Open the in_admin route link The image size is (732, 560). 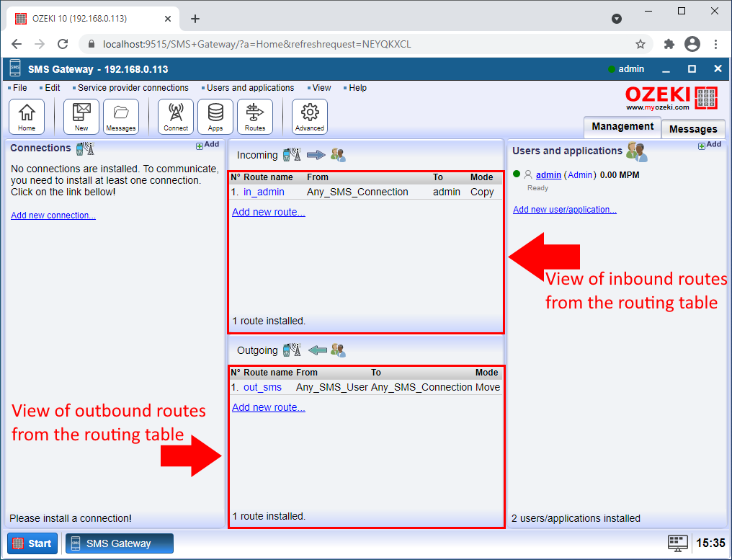pos(264,192)
